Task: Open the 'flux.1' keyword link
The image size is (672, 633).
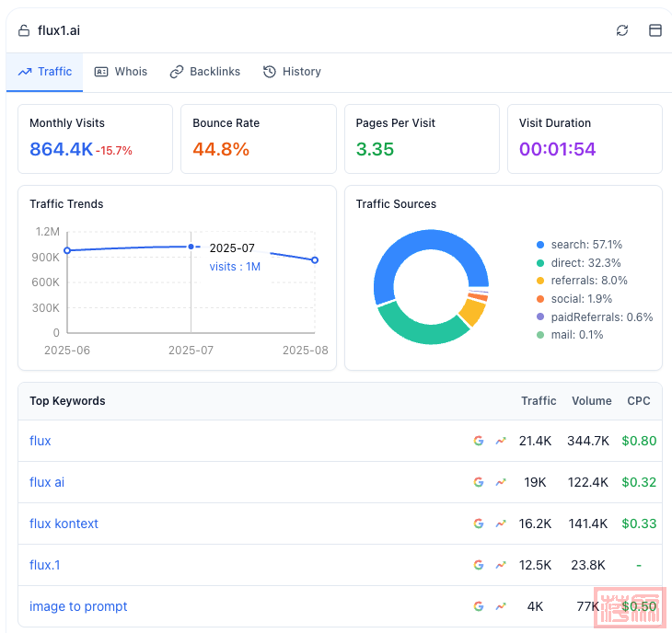Action: [x=45, y=565]
